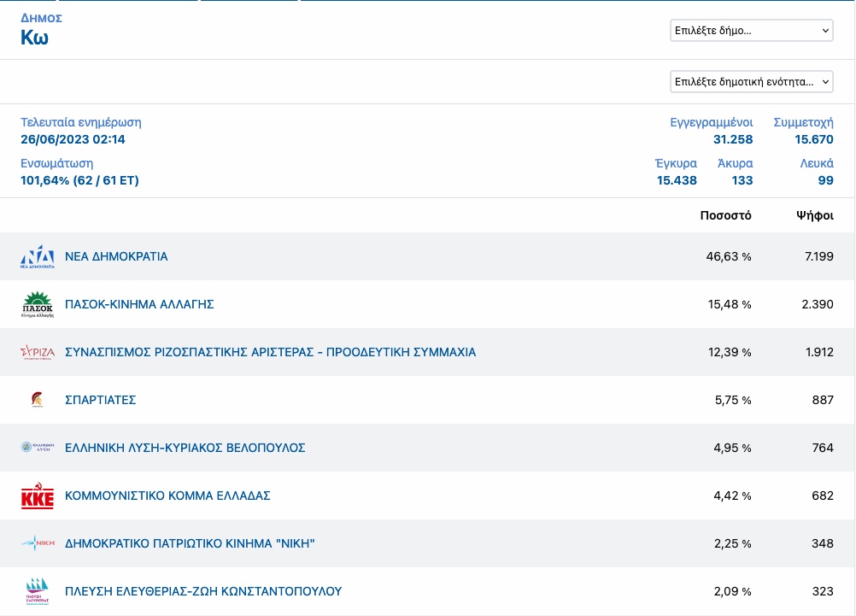Image resolution: width=856 pixels, height=616 pixels.
Task: Click vote count '682'
Action: [823, 496]
